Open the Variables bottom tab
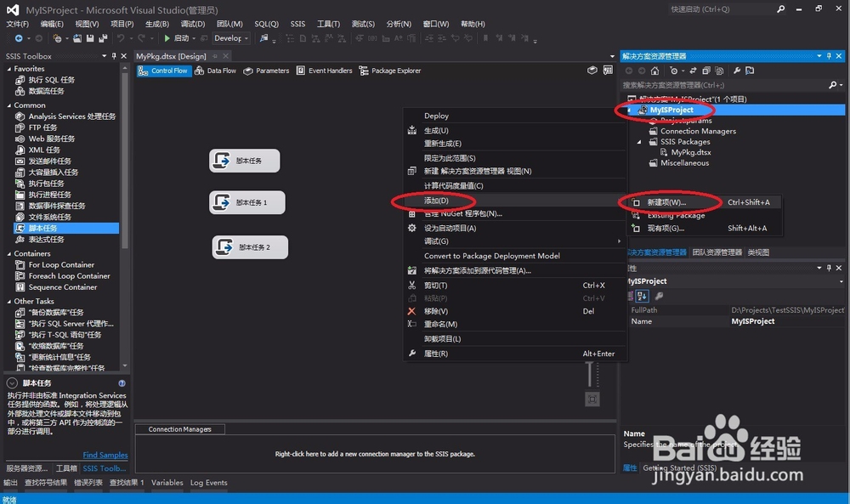 [x=167, y=482]
